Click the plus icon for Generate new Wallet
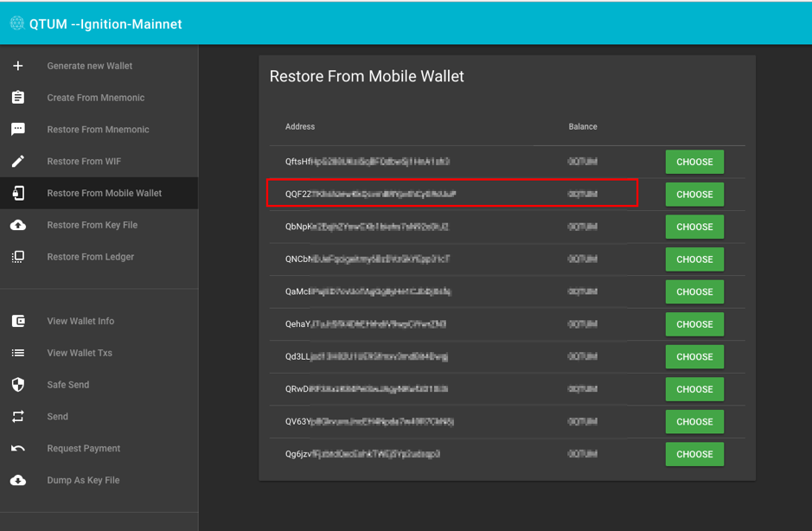The image size is (812, 531). [x=18, y=66]
